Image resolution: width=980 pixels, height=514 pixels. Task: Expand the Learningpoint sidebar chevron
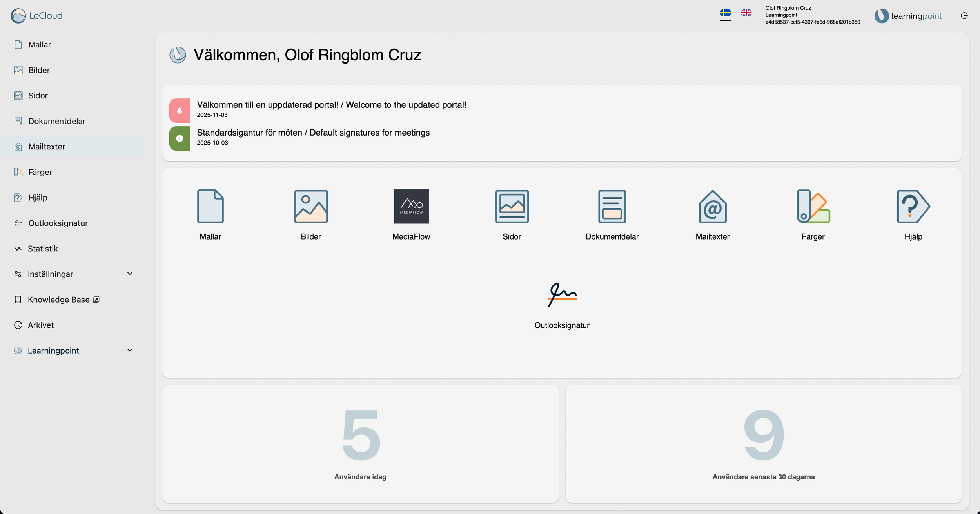130,350
